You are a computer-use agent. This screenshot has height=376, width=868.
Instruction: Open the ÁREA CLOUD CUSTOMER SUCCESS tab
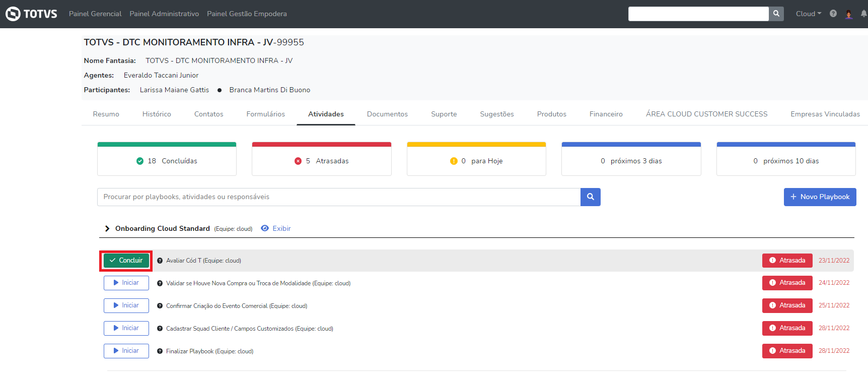point(707,114)
